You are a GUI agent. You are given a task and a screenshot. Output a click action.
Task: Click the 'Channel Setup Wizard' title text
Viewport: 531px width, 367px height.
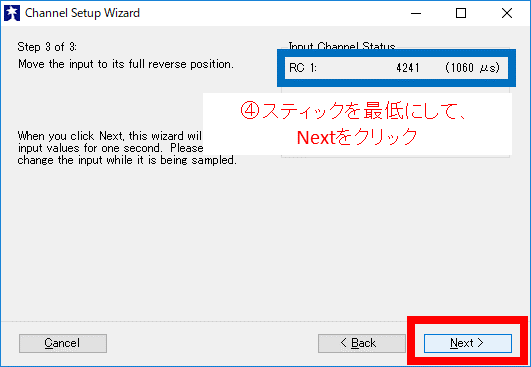coord(82,13)
